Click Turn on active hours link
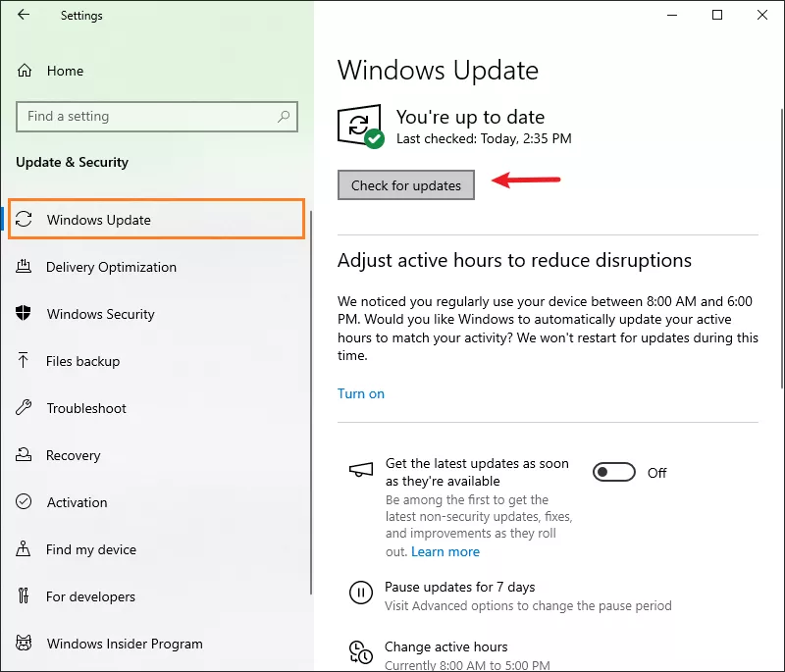 (x=361, y=393)
